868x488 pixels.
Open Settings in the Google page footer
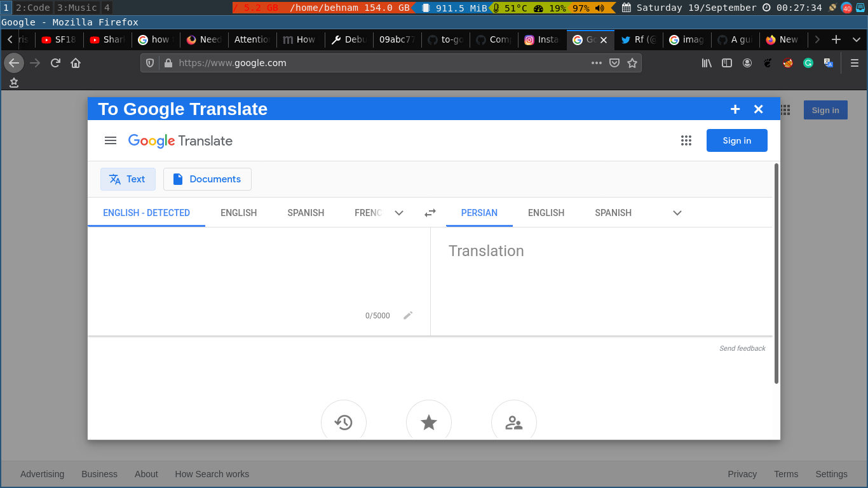click(831, 474)
